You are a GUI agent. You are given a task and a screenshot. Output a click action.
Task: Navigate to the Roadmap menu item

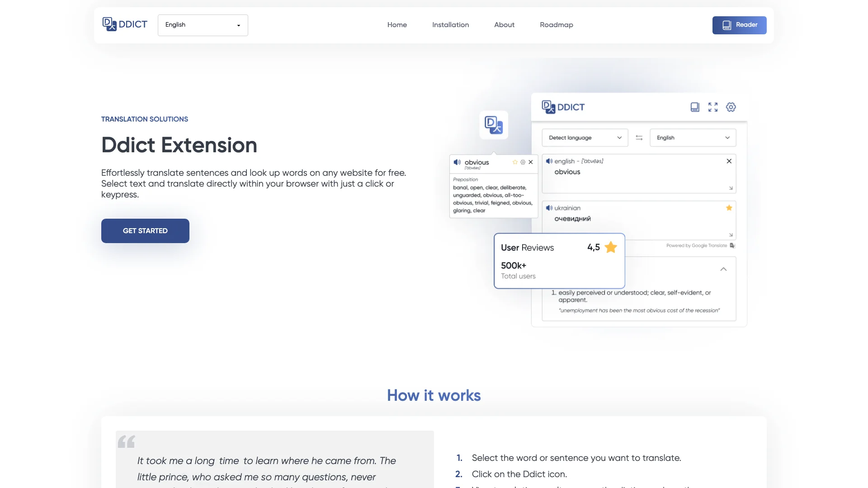click(x=556, y=25)
